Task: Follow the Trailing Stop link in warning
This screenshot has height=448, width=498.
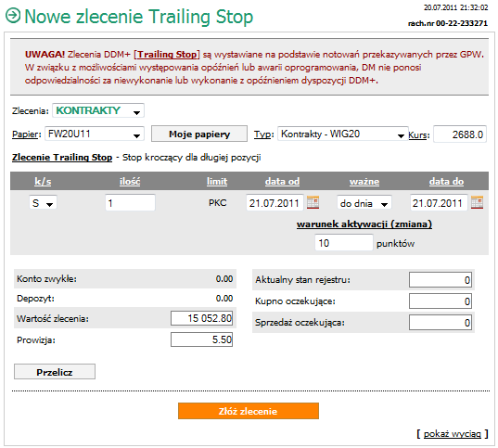Action: click(x=167, y=55)
